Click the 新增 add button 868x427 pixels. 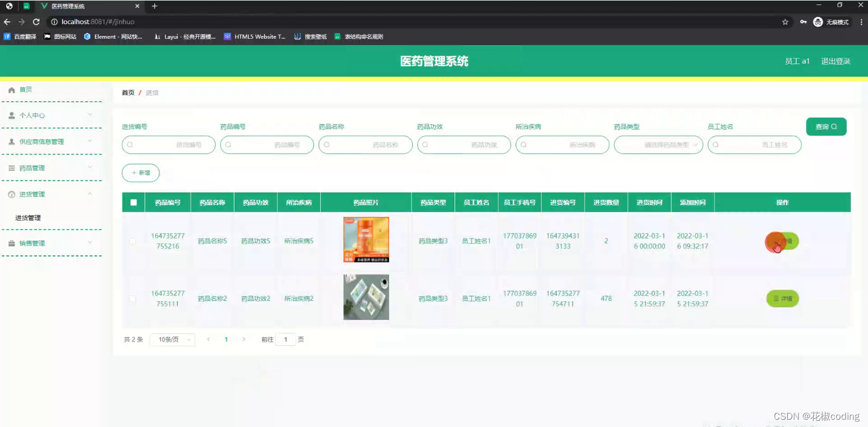point(141,173)
